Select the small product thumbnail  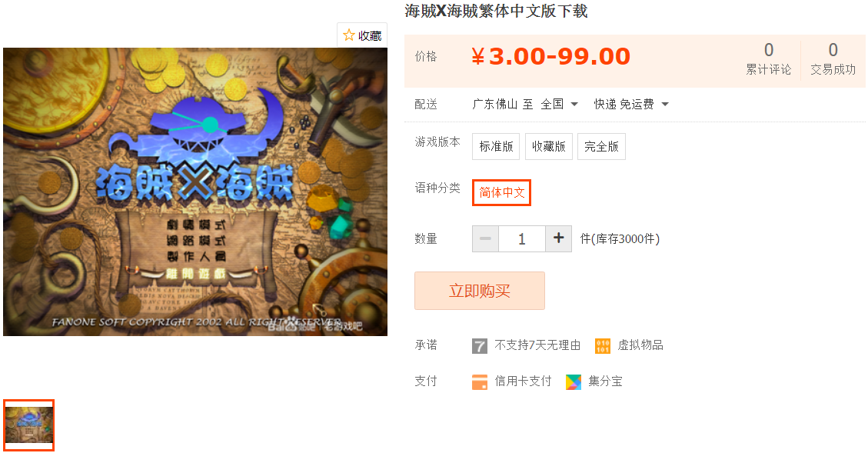(28, 425)
